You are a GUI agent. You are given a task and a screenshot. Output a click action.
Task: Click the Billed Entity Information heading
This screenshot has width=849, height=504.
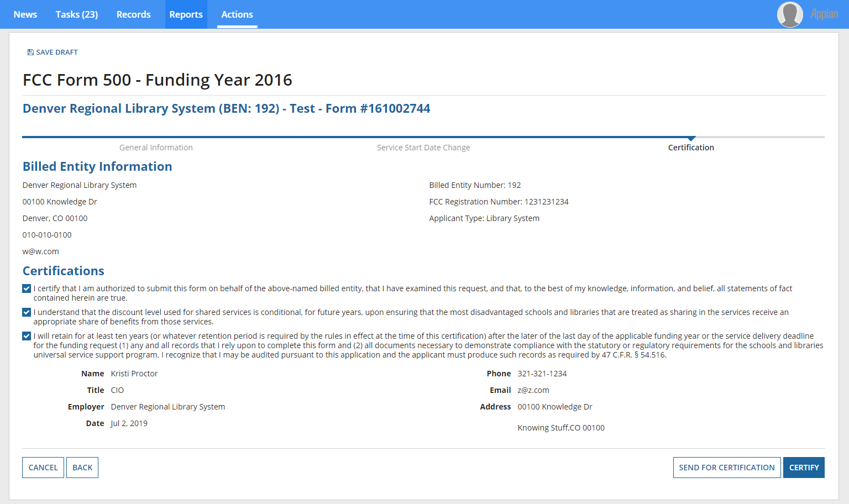pos(97,166)
